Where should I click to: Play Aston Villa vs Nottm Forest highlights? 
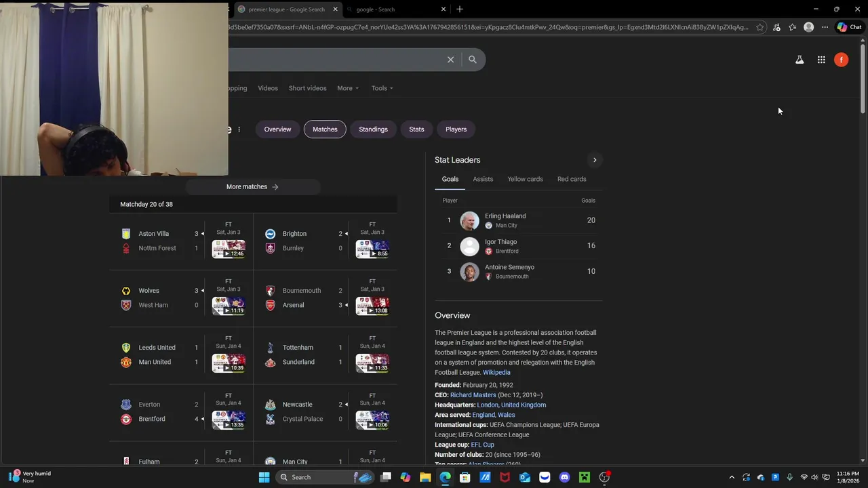tap(229, 249)
